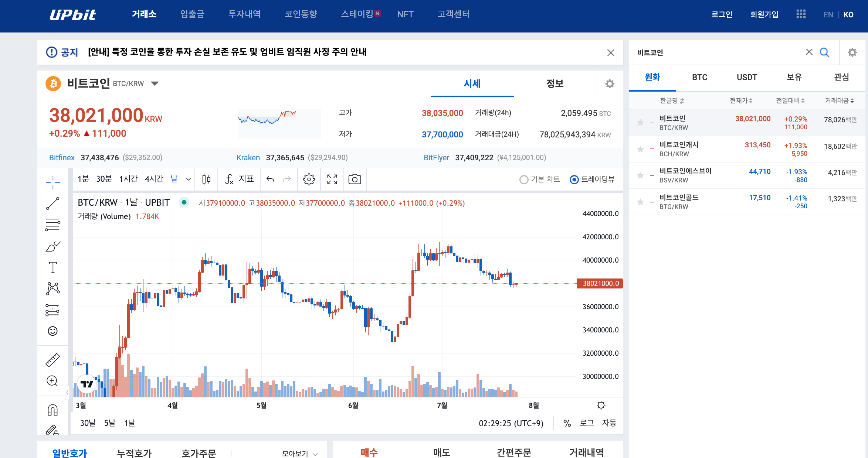
Task: Switch language to EN
Action: click(828, 15)
